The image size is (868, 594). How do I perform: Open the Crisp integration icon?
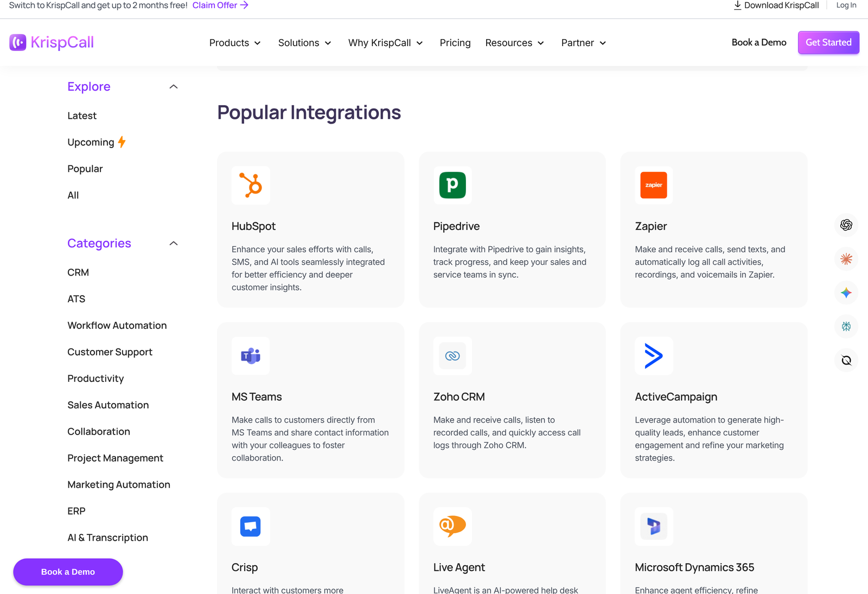(251, 526)
